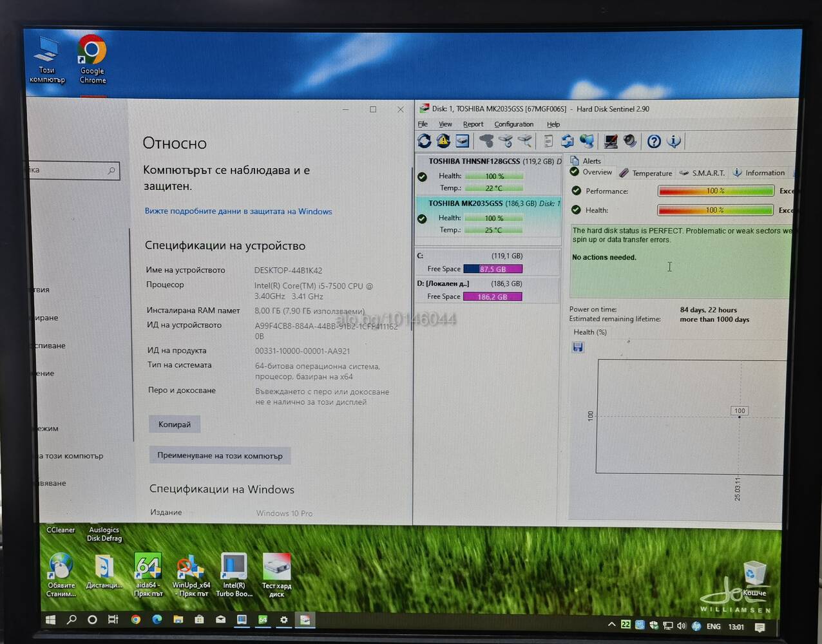
Task: Click the Settings search input field
Action: (73, 170)
